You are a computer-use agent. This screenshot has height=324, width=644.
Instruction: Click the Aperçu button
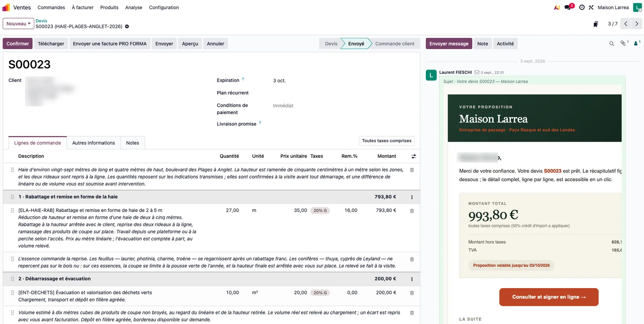click(190, 43)
